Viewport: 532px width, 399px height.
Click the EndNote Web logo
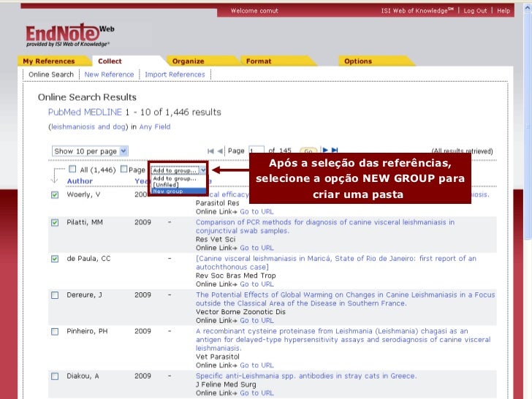click(x=70, y=35)
